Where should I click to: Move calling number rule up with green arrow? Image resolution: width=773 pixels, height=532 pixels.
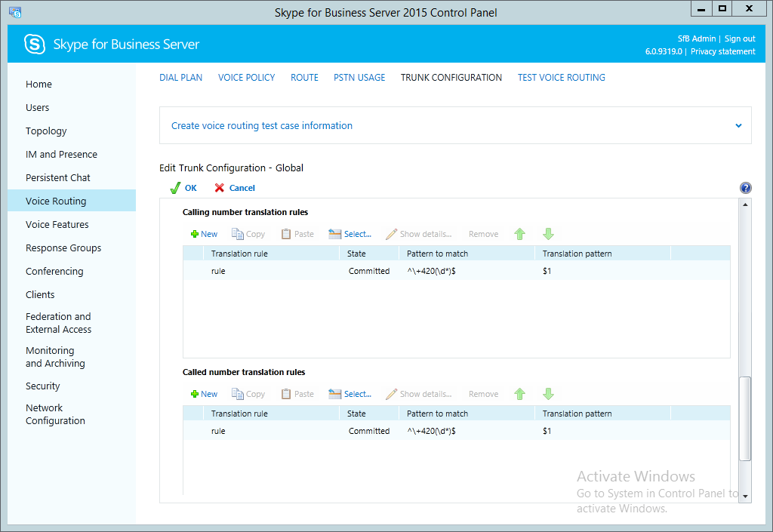click(519, 234)
